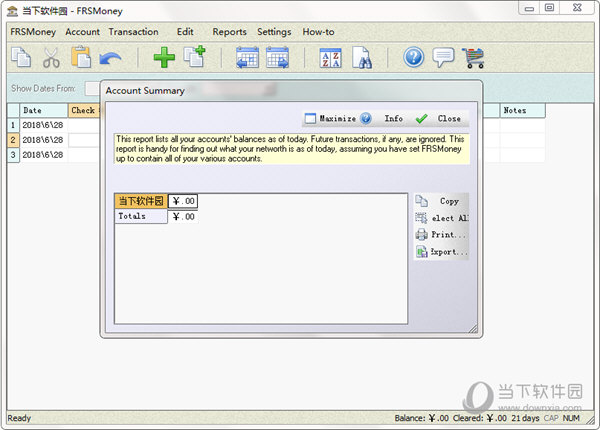600x430 pixels.
Task: Add a new transaction with the green plus
Action: tap(164, 57)
